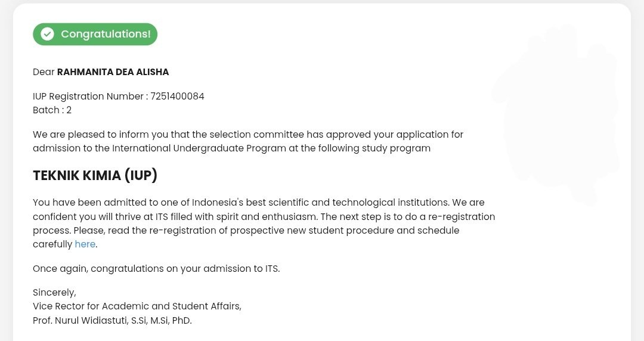
Task: Click the International Undergraduate Program phrase
Action: coord(199,148)
